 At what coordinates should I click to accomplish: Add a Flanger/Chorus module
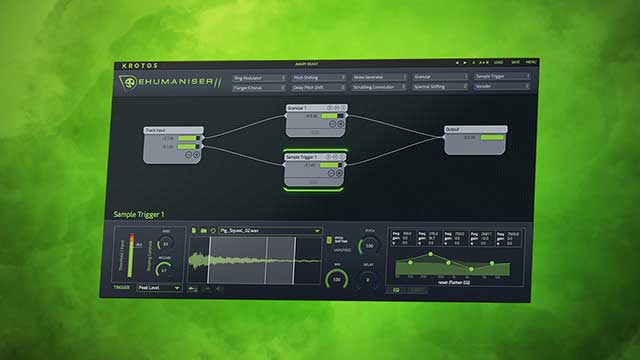pos(259,88)
